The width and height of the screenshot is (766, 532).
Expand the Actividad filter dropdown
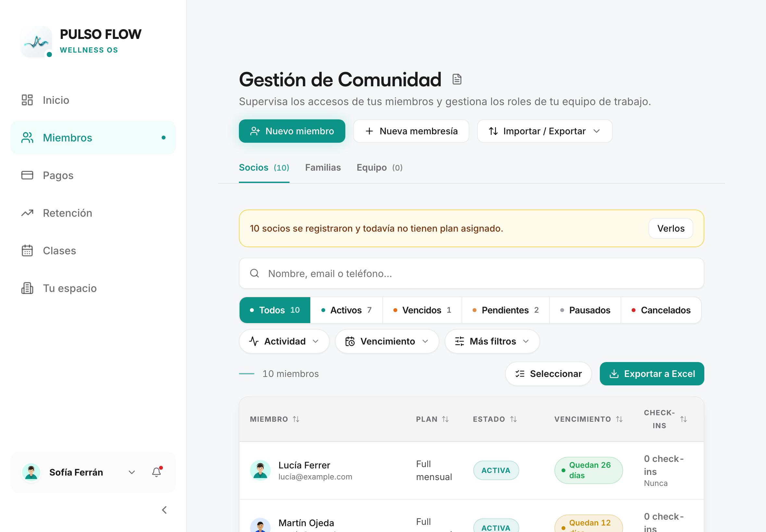(x=284, y=341)
